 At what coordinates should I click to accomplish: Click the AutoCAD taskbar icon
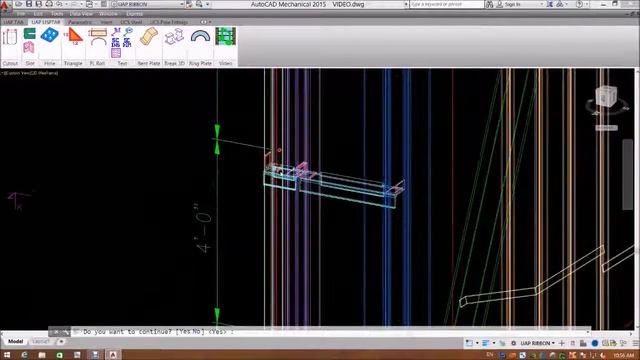(113, 355)
